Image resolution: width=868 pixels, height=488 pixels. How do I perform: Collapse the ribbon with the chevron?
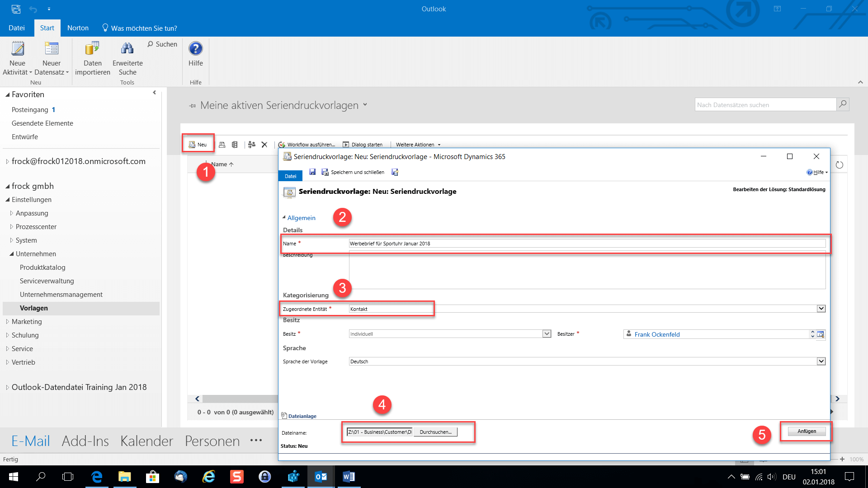coord(860,82)
